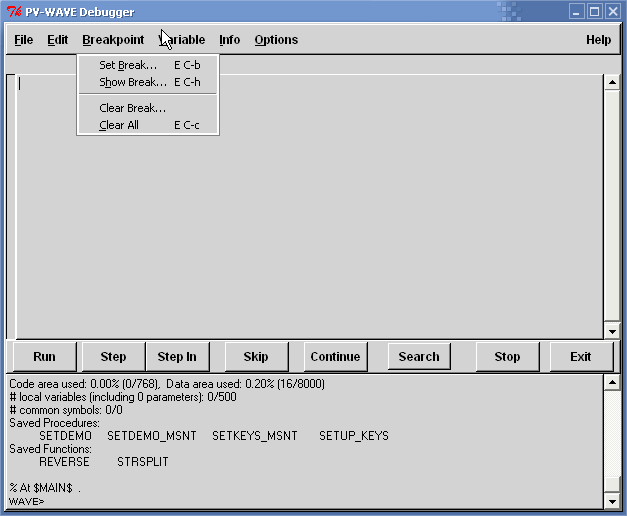Click the 'Saved Functions:' heading line
The width and height of the screenshot is (627, 516).
[x=50, y=449]
